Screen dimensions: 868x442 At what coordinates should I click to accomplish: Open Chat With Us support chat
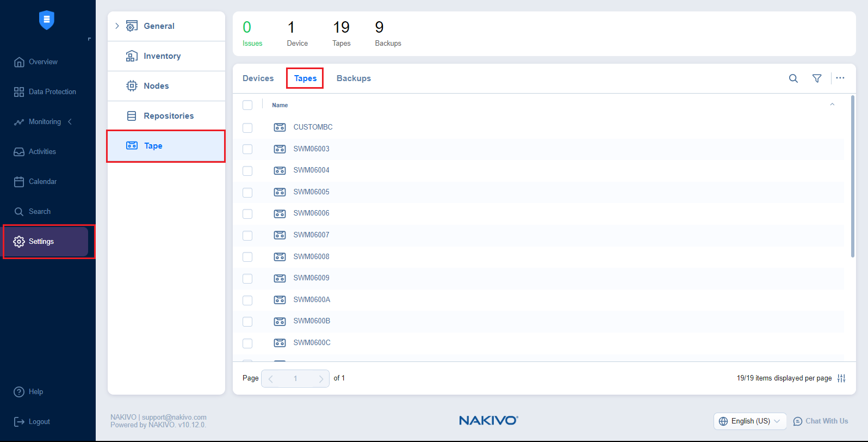(x=821, y=421)
